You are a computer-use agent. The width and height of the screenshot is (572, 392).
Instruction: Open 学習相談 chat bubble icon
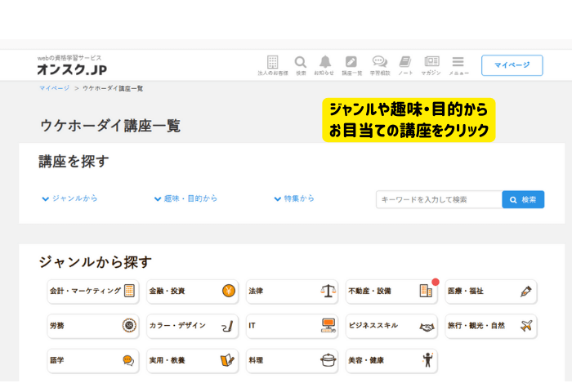click(379, 63)
